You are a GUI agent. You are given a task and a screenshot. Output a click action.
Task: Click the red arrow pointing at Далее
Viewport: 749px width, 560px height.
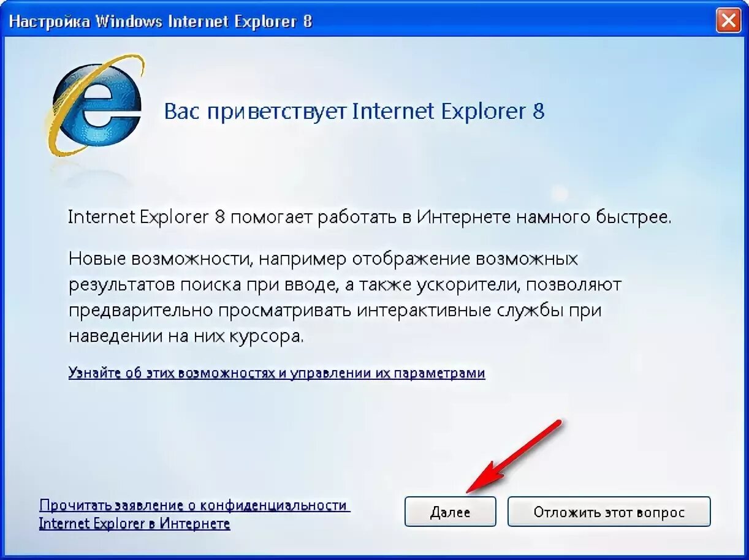click(514, 455)
